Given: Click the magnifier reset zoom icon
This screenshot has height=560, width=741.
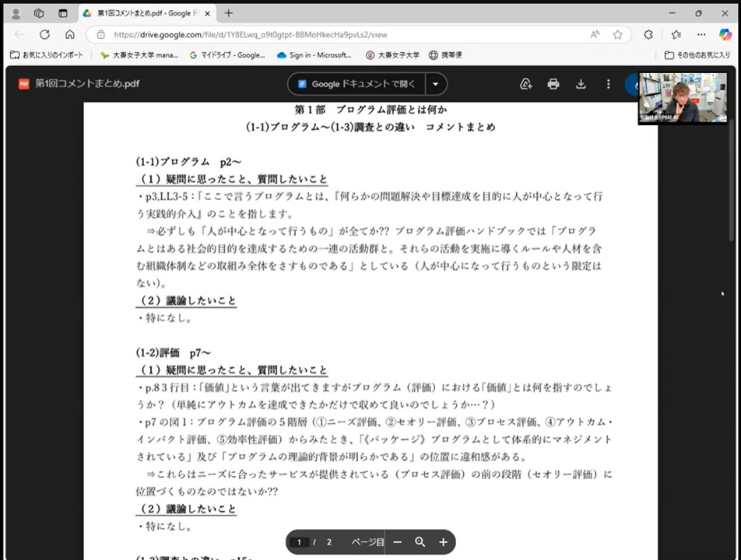Looking at the screenshot, I should [420, 542].
